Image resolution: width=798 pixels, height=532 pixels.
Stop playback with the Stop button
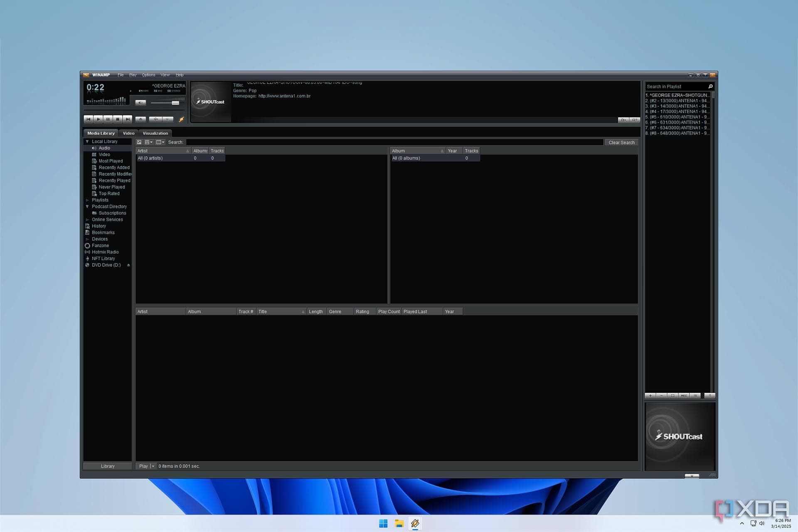pos(118,119)
